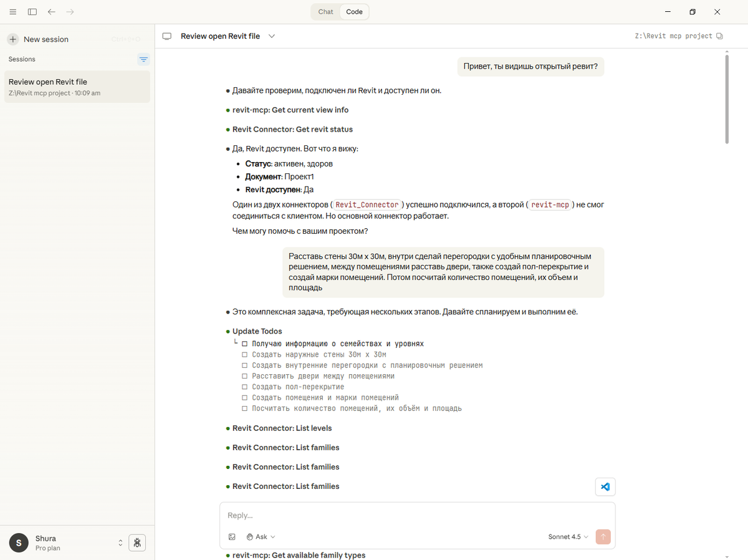This screenshot has height=560, width=748.
Task: Go forward with the right arrow
Action: (70, 12)
